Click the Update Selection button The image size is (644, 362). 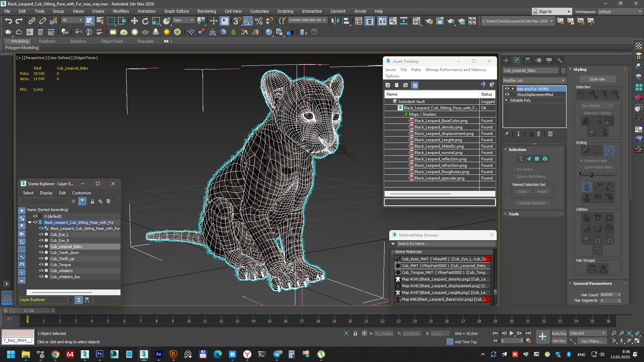532,203
